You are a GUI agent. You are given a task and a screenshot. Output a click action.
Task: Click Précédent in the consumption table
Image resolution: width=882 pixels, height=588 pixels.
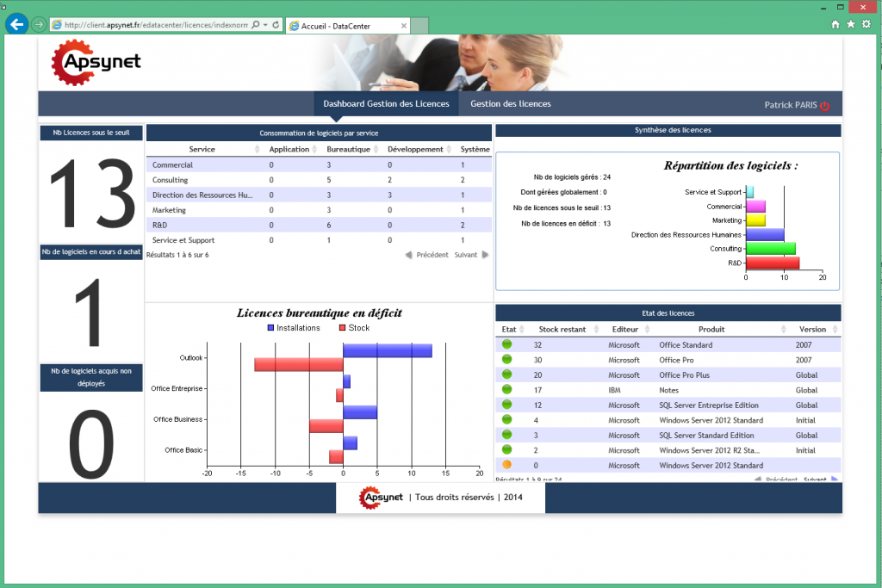(427, 255)
